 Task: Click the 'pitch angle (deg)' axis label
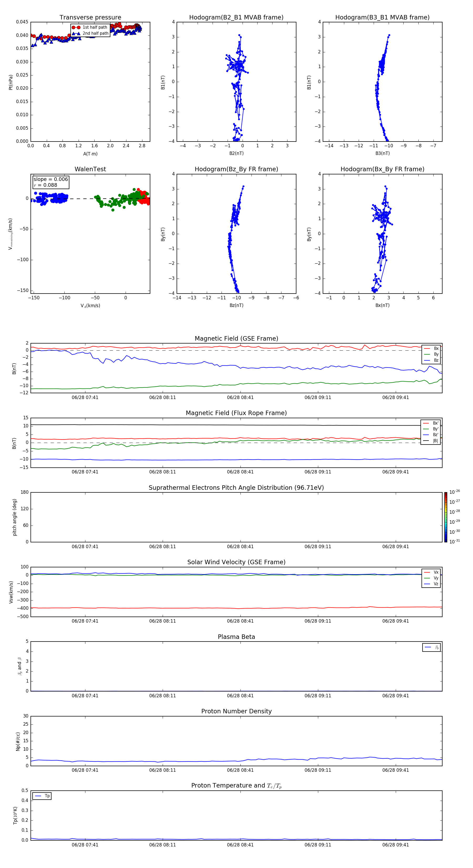point(14,517)
